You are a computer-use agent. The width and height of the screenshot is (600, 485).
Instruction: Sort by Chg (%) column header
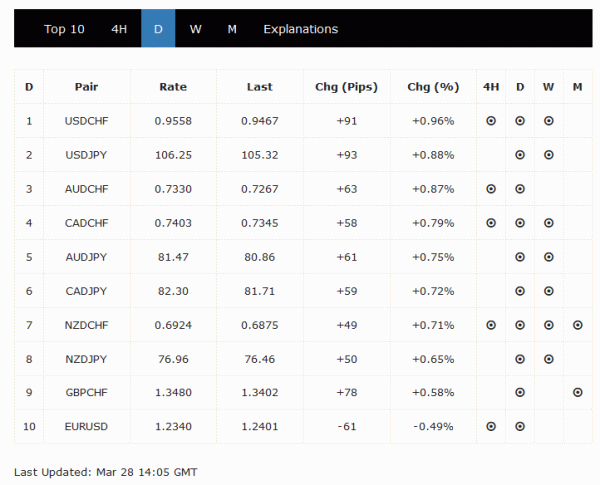coord(433,87)
